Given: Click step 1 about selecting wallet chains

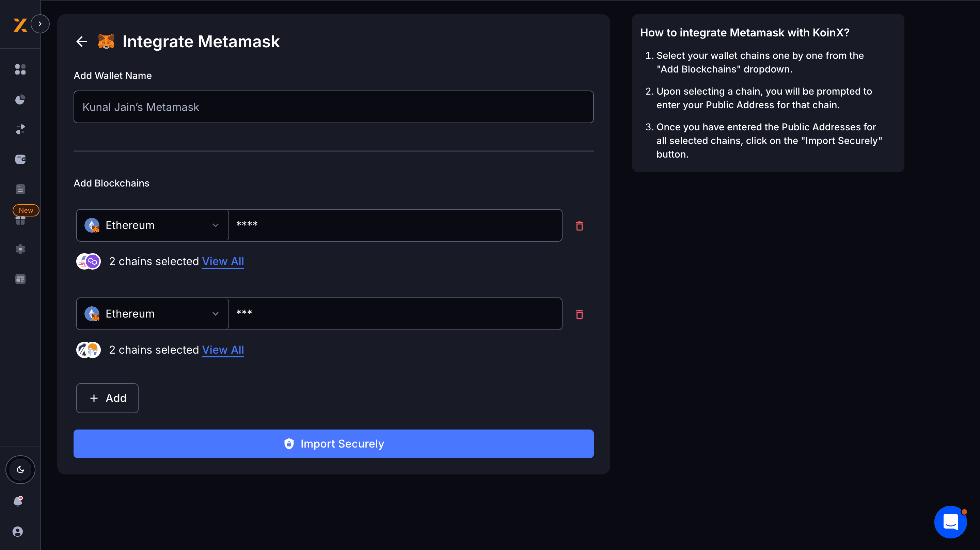Looking at the screenshot, I should tap(760, 62).
